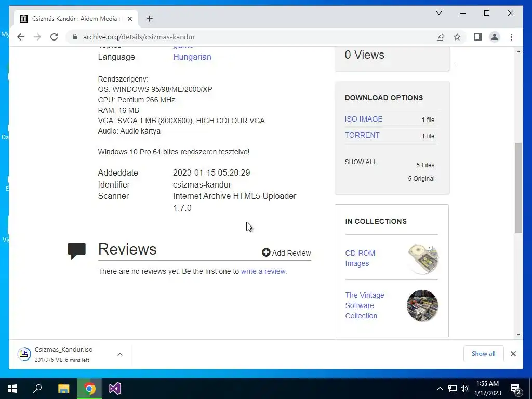Click the '5 Original' text
The width and height of the screenshot is (532, 399).
point(421,179)
